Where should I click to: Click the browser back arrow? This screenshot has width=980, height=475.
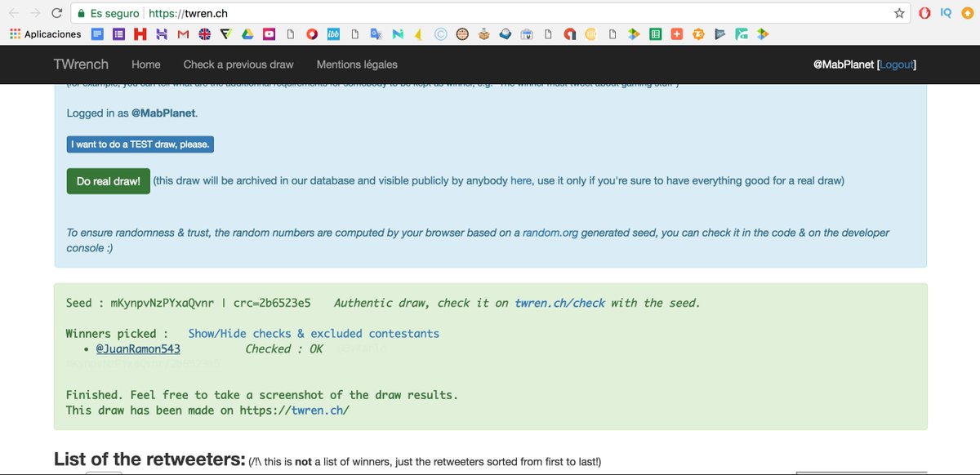(14, 13)
